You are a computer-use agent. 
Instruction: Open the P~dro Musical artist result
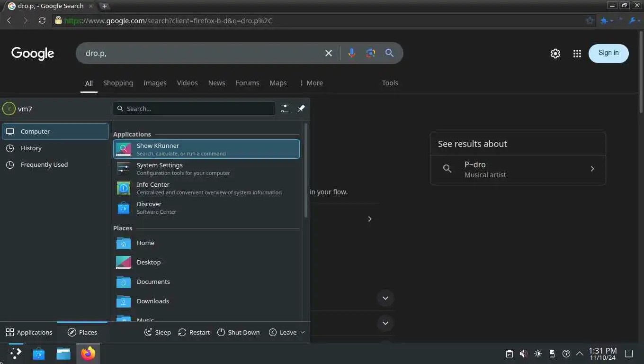click(x=518, y=169)
